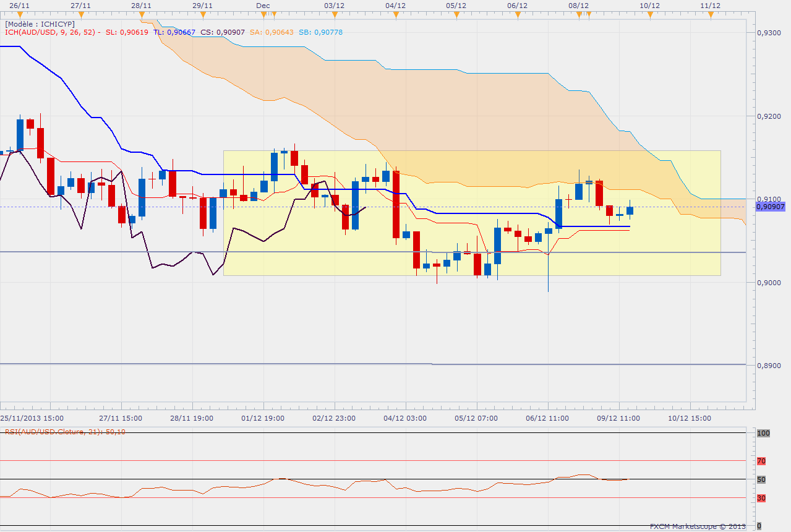Click the 03/12 date marker triangle
The height and width of the screenshot is (532, 791).
click(335, 14)
